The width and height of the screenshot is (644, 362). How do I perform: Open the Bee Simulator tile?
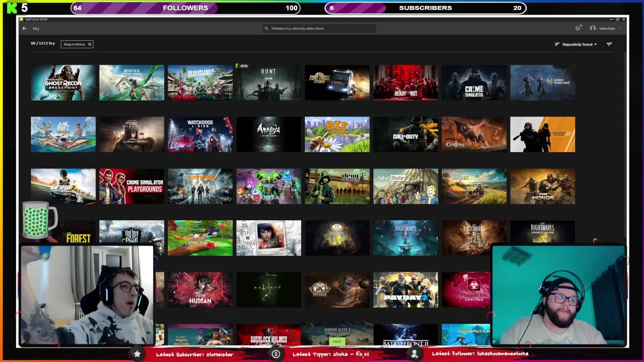coord(337,134)
